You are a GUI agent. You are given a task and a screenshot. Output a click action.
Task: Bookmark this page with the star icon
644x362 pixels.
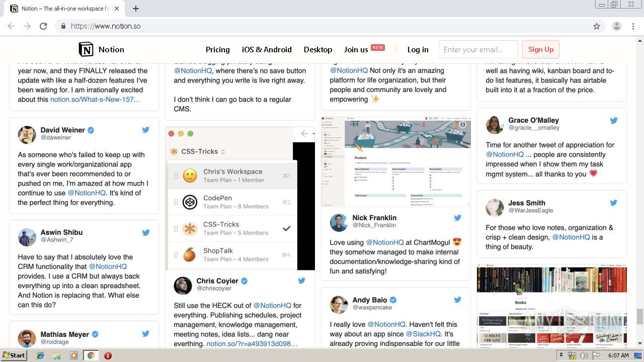coord(597,26)
